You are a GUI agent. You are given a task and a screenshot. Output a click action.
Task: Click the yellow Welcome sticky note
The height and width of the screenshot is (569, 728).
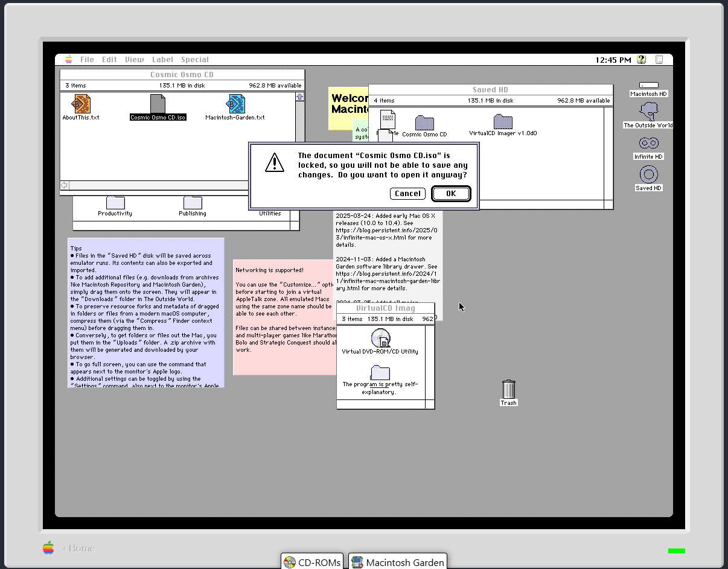(x=349, y=109)
